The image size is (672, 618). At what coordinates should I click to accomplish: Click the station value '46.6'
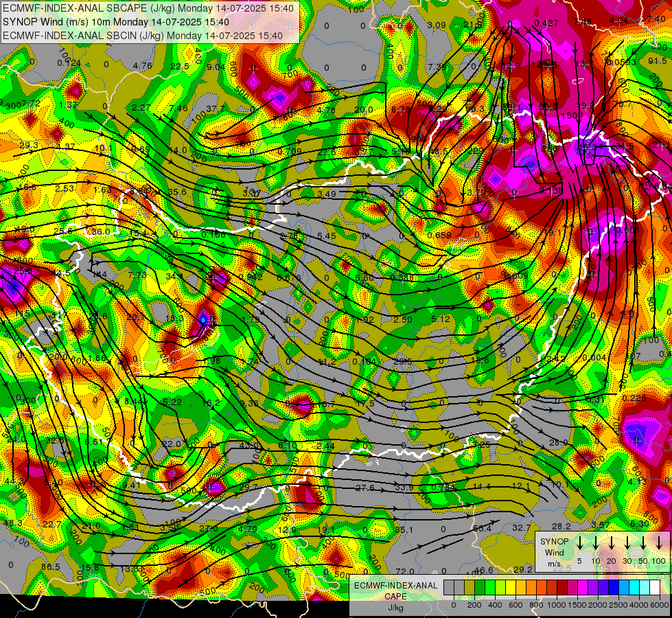pyautogui.click(x=485, y=571)
